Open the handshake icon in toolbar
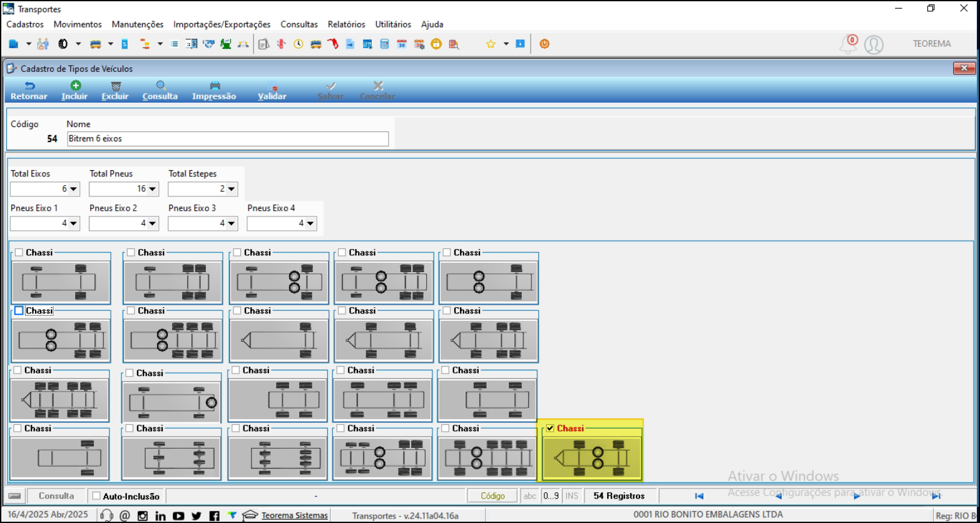980x523 pixels. [x=208, y=44]
